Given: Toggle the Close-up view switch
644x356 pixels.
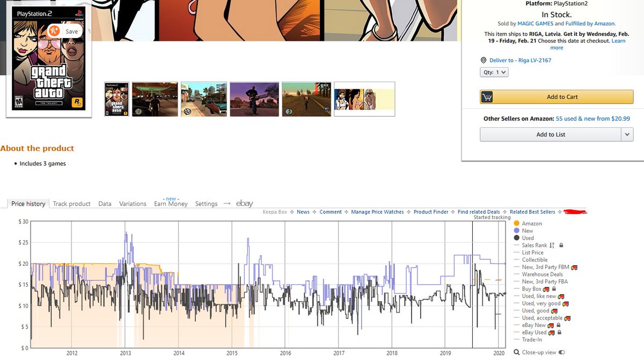Looking at the screenshot, I should 562,352.
